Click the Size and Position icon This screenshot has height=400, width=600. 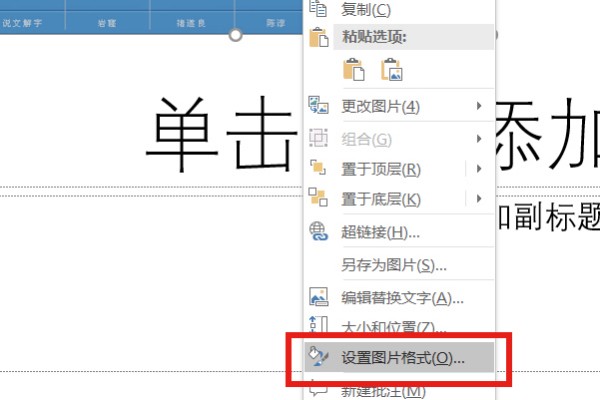coord(318,325)
